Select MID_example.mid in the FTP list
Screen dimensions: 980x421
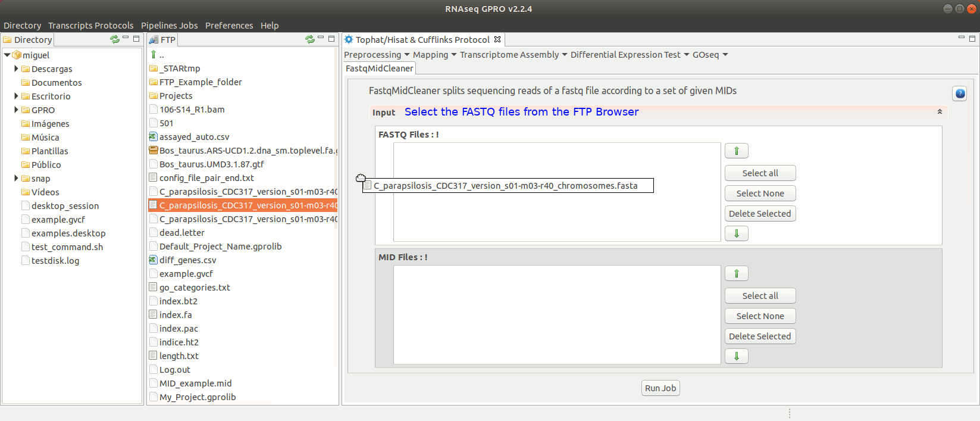pyautogui.click(x=195, y=383)
